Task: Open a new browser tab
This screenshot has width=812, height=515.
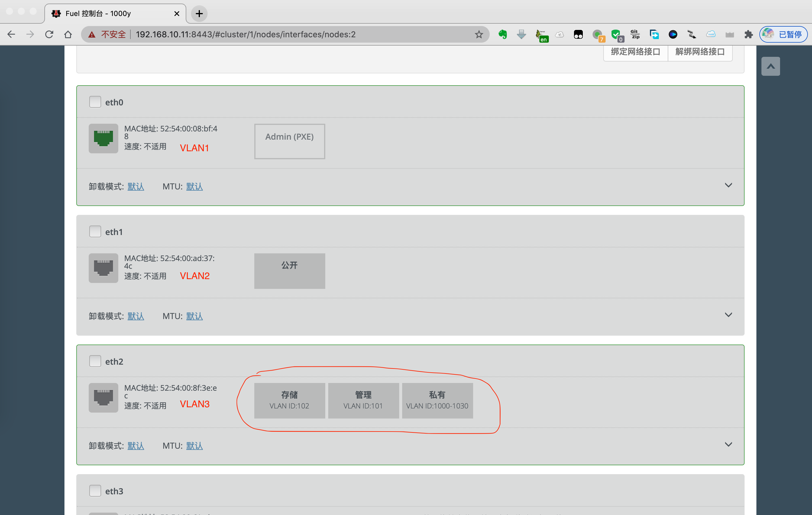Action: (199, 14)
